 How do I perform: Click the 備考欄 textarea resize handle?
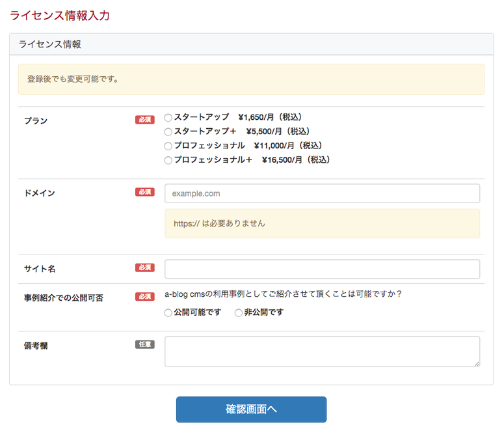(477, 363)
